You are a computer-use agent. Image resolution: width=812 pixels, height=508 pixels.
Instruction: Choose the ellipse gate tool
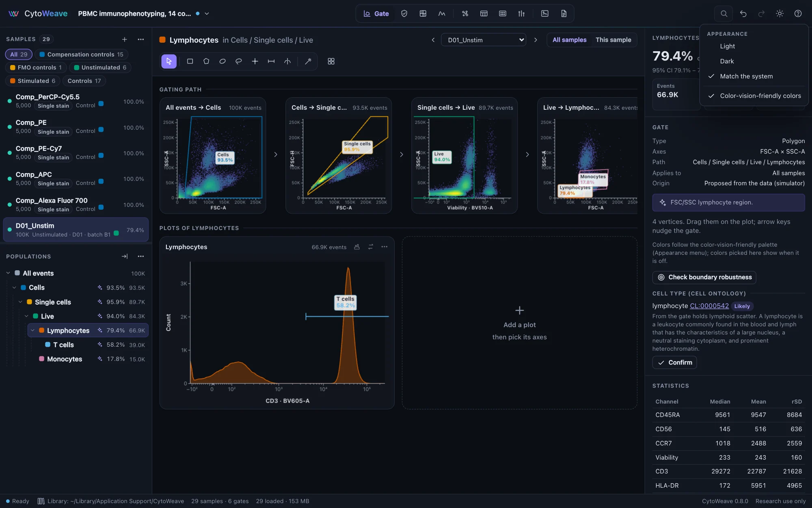tap(222, 61)
